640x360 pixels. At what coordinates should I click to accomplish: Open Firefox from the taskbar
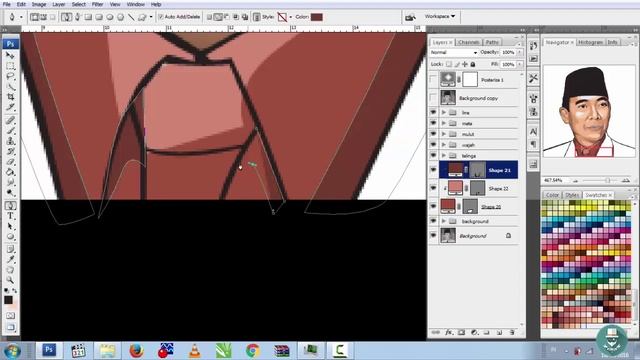tap(136, 351)
